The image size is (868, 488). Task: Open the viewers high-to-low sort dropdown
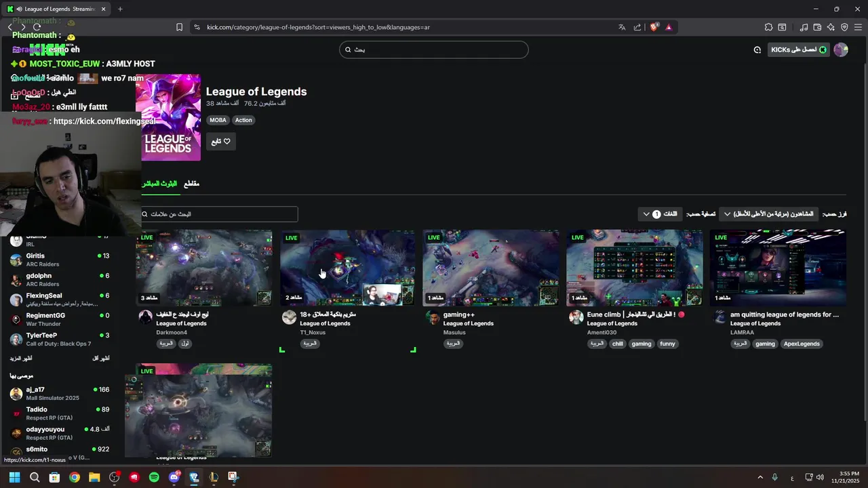click(x=769, y=214)
